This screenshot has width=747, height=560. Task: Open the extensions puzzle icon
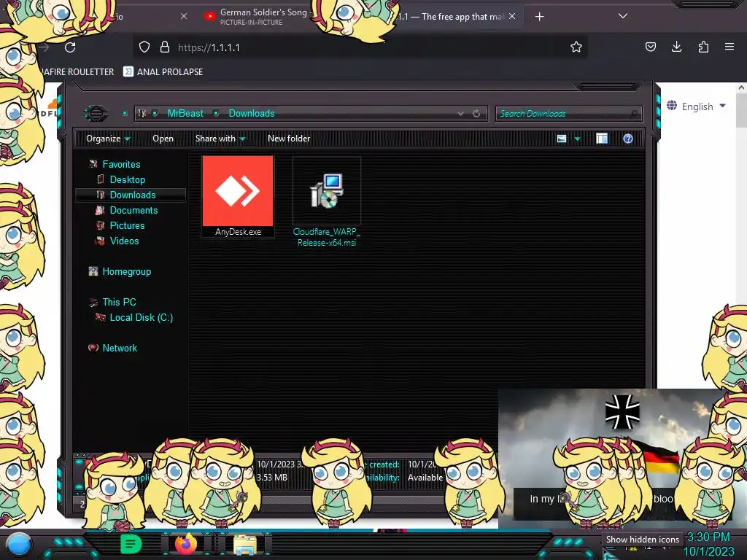(703, 47)
